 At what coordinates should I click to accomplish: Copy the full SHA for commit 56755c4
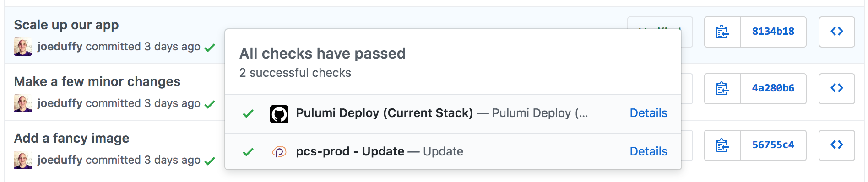tap(722, 145)
